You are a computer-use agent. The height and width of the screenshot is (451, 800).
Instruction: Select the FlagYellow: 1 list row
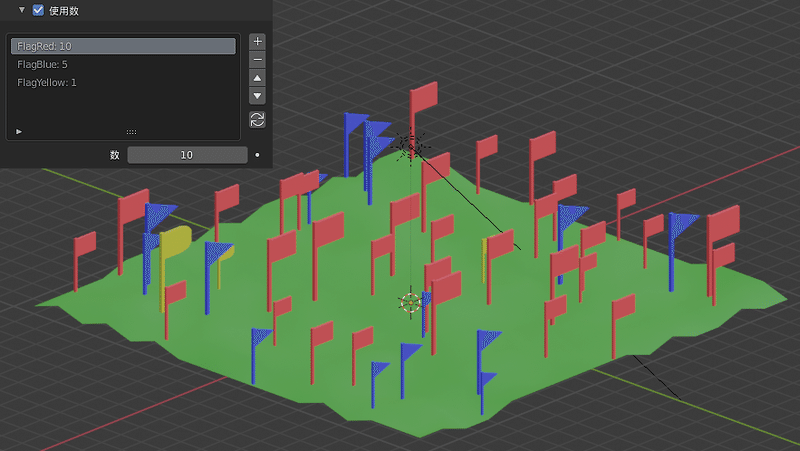(x=123, y=83)
